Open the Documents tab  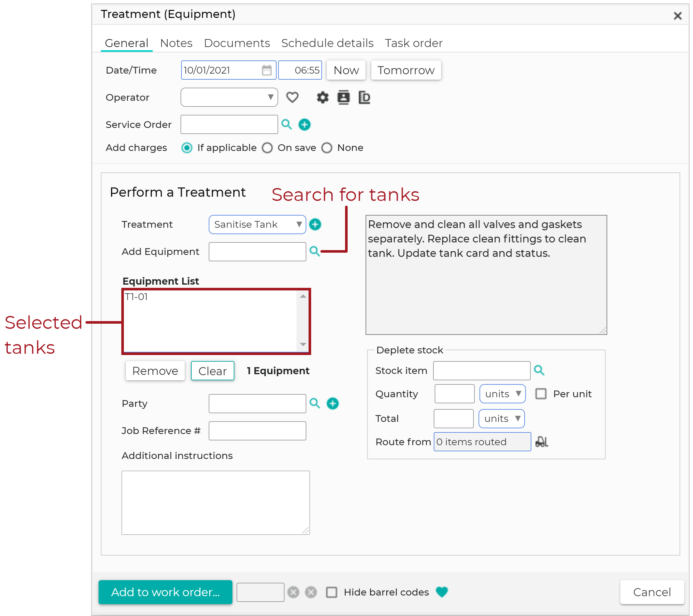[237, 43]
